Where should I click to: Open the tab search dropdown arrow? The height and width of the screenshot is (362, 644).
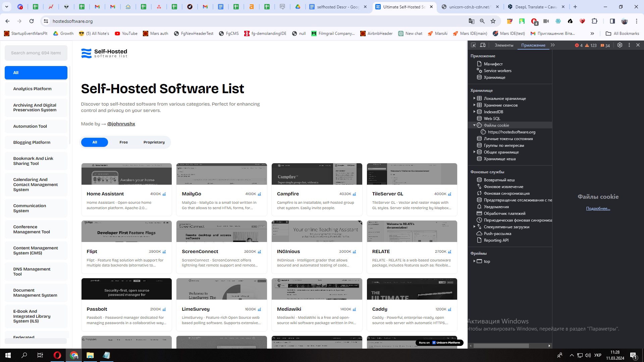pyautogui.click(x=7, y=7)
